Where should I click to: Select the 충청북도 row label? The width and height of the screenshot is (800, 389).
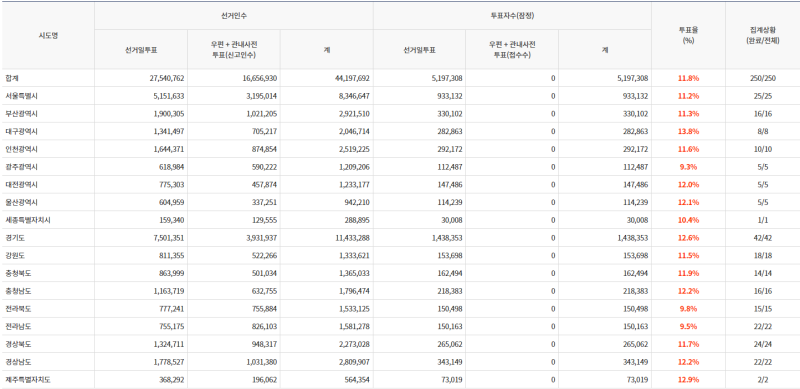pyautogui.click(x=18, y=273)
